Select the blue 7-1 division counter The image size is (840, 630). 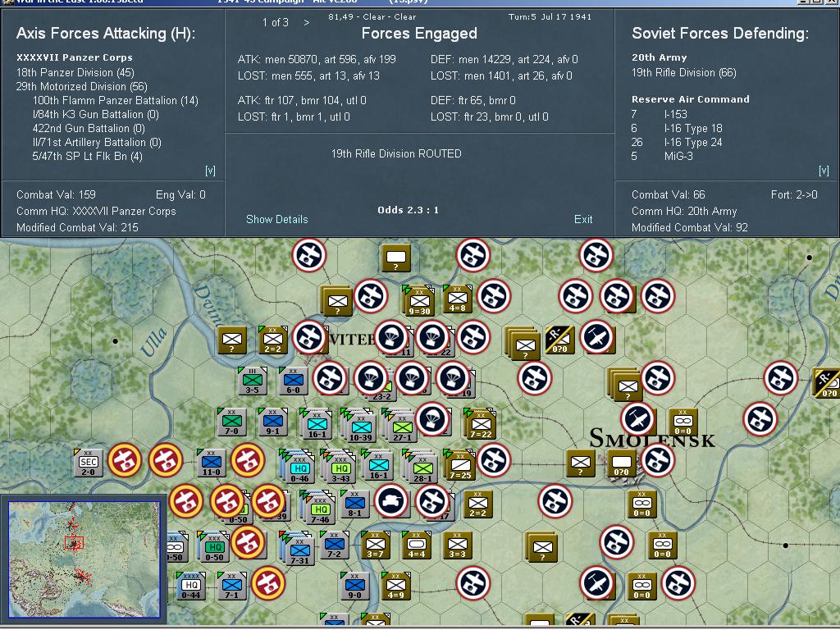[x=231, y=586]
